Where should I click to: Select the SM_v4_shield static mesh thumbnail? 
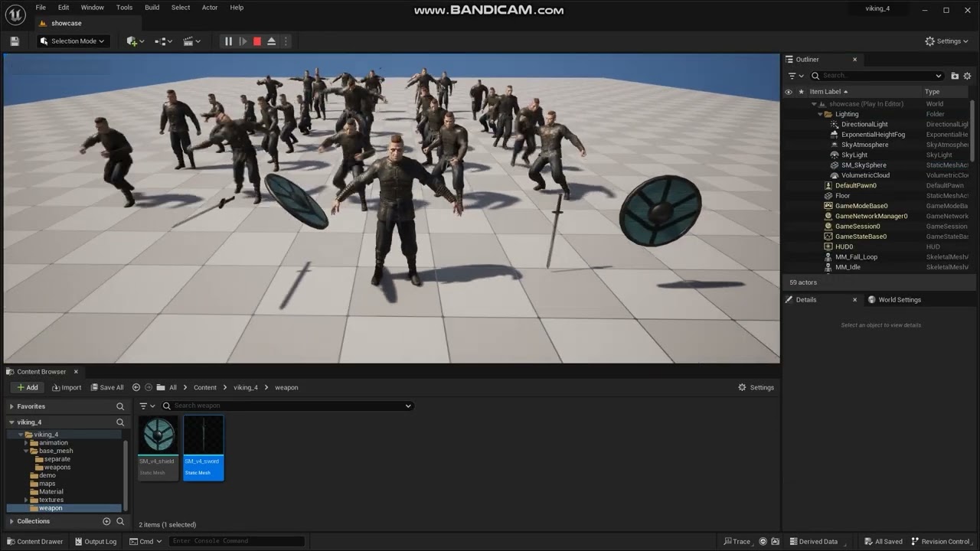(158, 448)
